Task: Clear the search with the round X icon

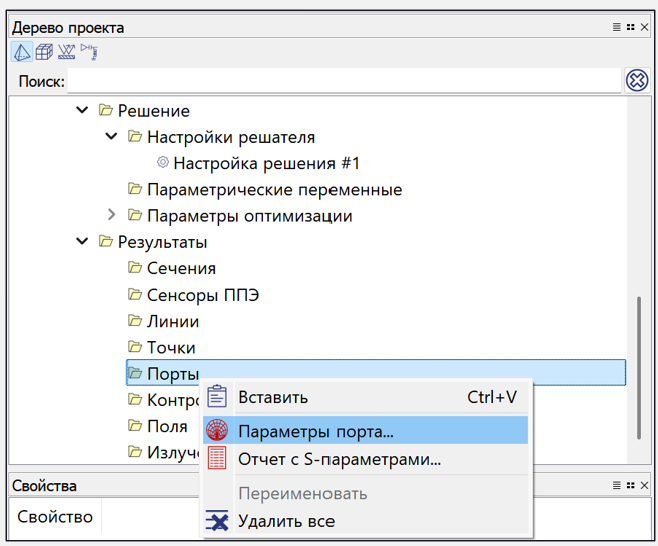Action: 637,81
